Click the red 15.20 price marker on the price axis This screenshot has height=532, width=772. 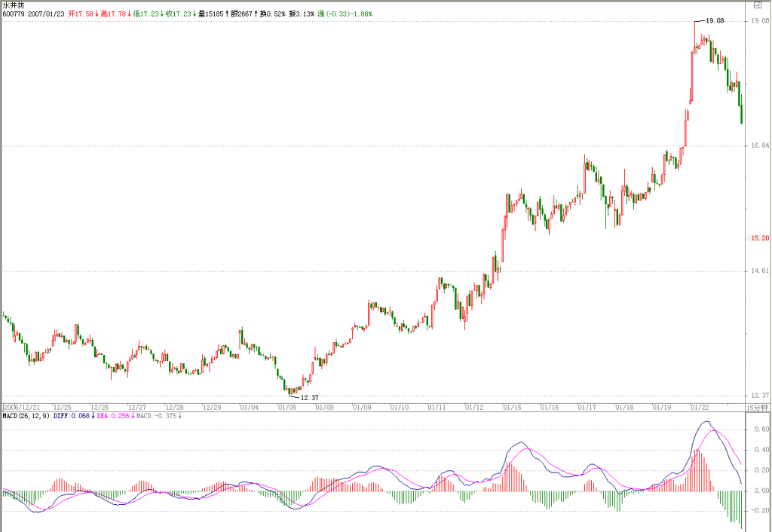760,238
